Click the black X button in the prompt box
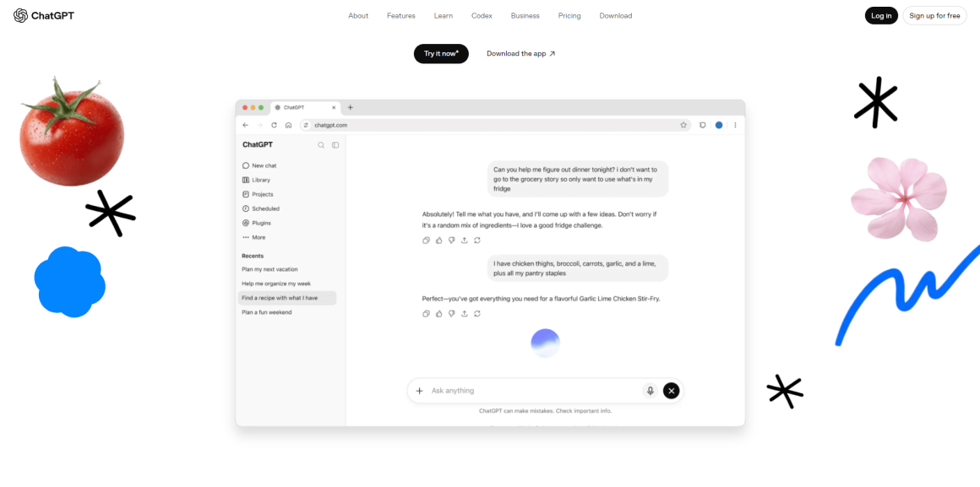Screen dimensions: 980x487 pyautogui.click(x=672, y=391)
